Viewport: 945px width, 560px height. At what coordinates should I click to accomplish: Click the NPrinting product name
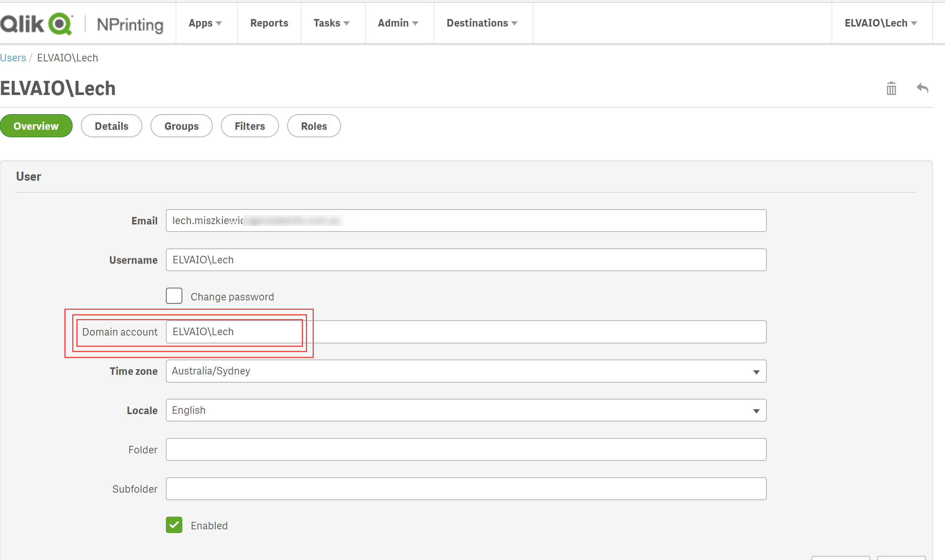[x=130, y=25]
